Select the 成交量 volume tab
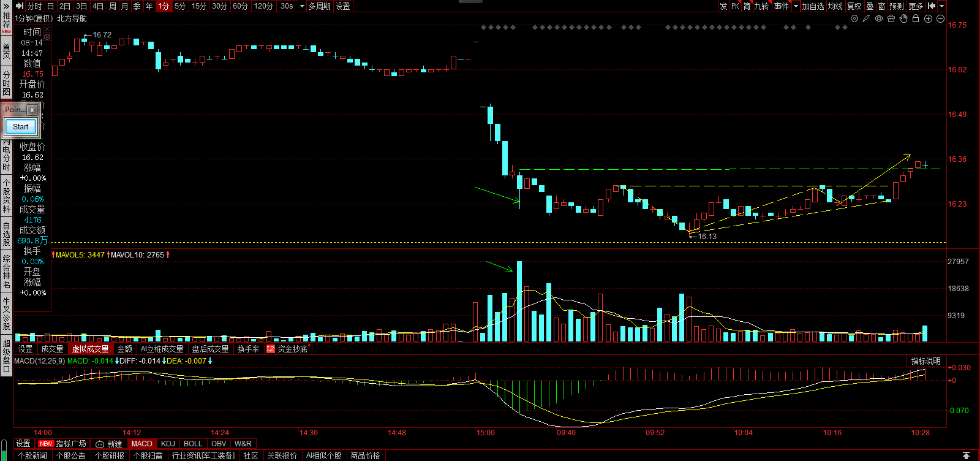 coord(52,349)
